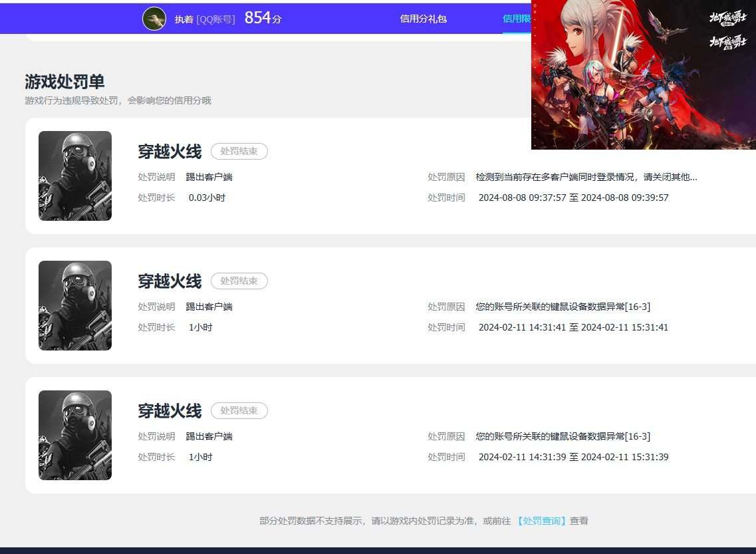
Task: Click the 处罚结束 badge on the 0.03小时 record
Action: pyautogui.click(x=239, y=152)
